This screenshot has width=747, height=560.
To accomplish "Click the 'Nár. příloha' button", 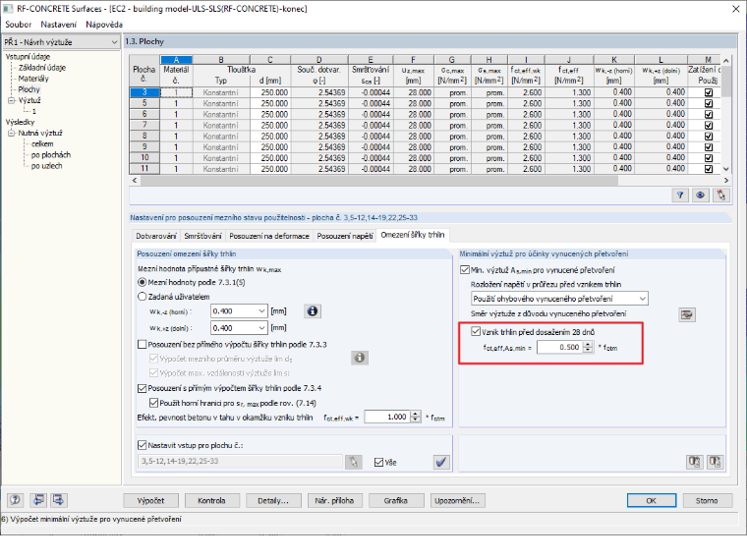I will 334,501.
